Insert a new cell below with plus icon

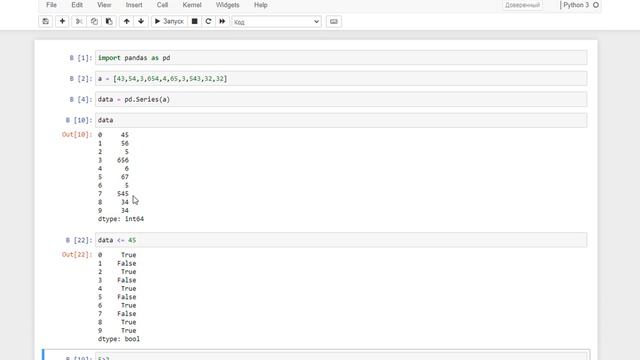point(62,21)
